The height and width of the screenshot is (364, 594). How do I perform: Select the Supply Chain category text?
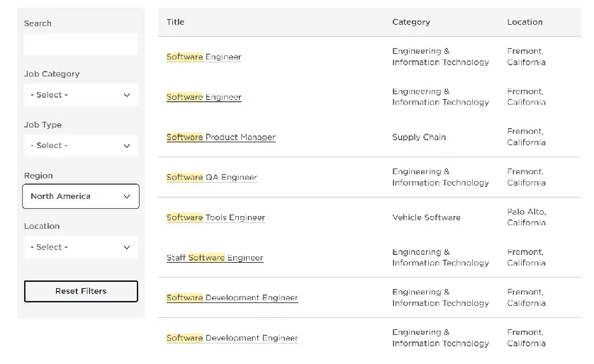click(x=419, y=137)
